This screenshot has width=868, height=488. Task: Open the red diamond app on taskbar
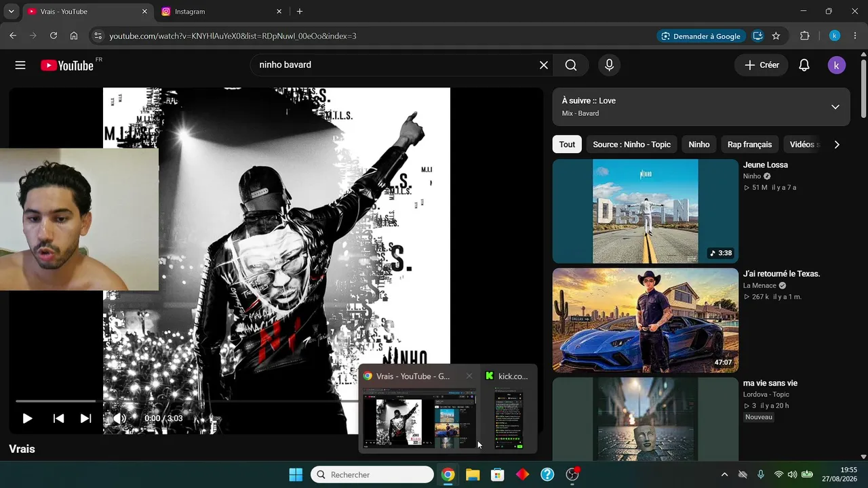[522, 474]
